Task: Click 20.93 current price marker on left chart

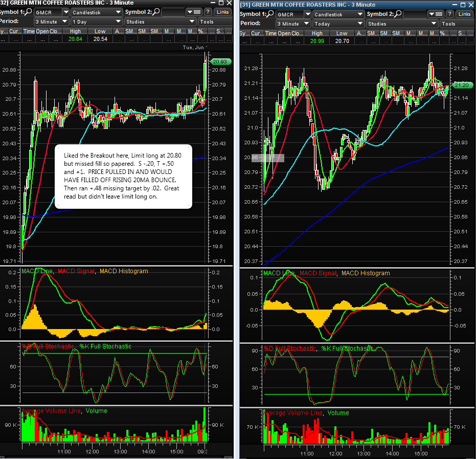Action: [x=220, y=62]
